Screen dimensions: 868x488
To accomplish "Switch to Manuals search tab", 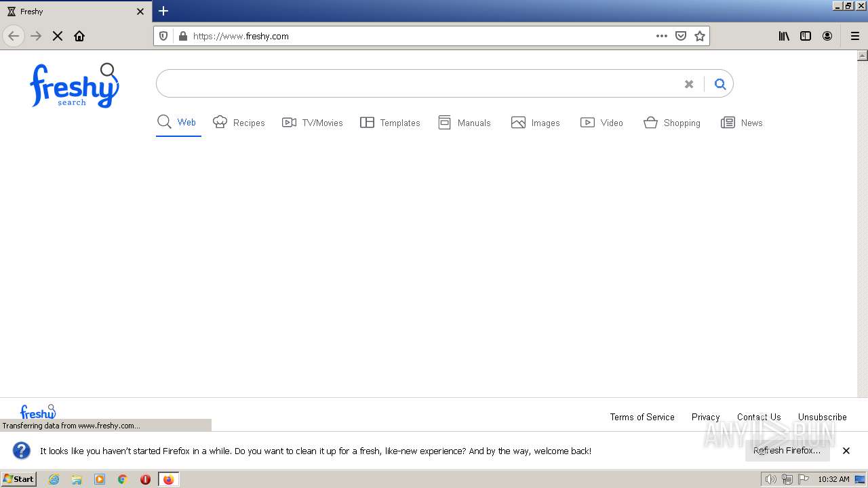I will point(465,123).
